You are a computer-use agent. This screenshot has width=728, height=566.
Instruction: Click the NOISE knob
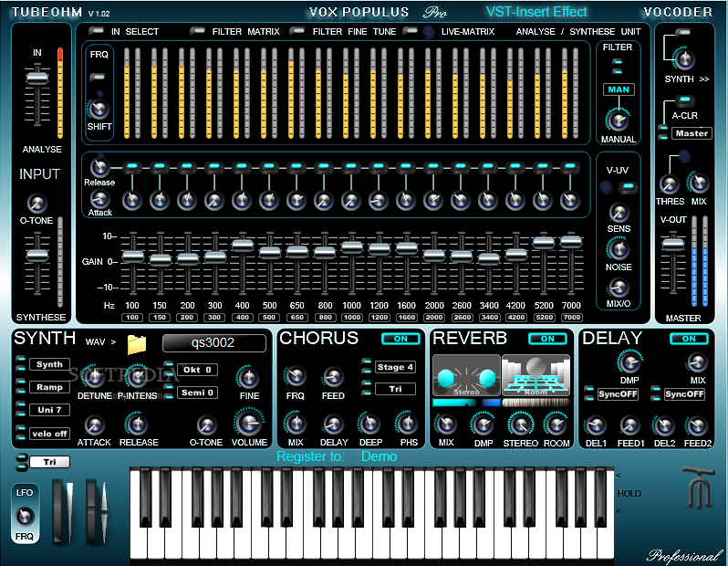[x=619, y=249]
